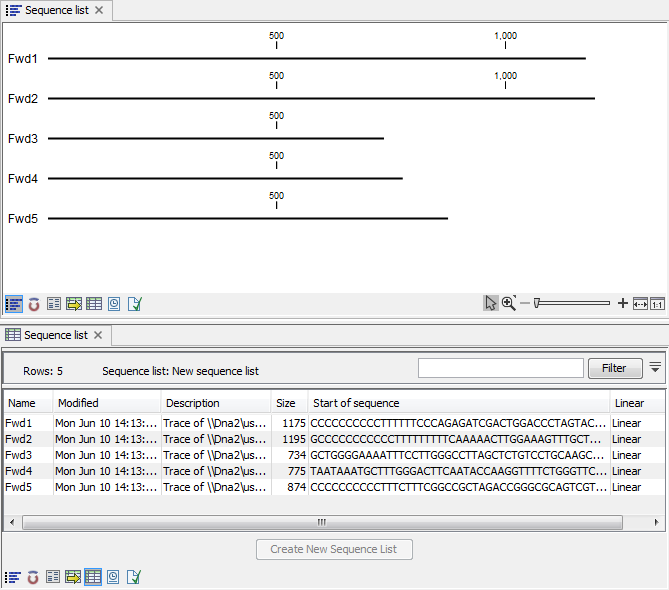The height and width of the screenshot is (590, 669).
Task: Select the arrow pointer selection tool
Action: [491, 303]
